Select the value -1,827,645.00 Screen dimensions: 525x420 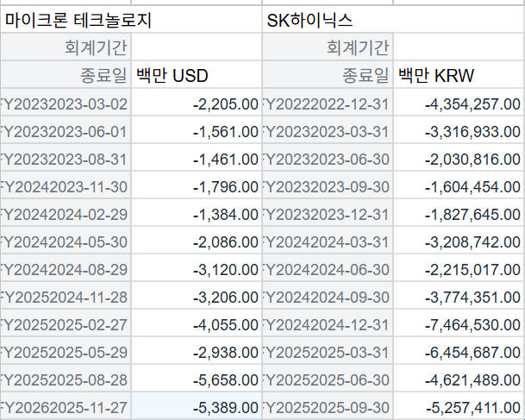[x=459, y=213]
